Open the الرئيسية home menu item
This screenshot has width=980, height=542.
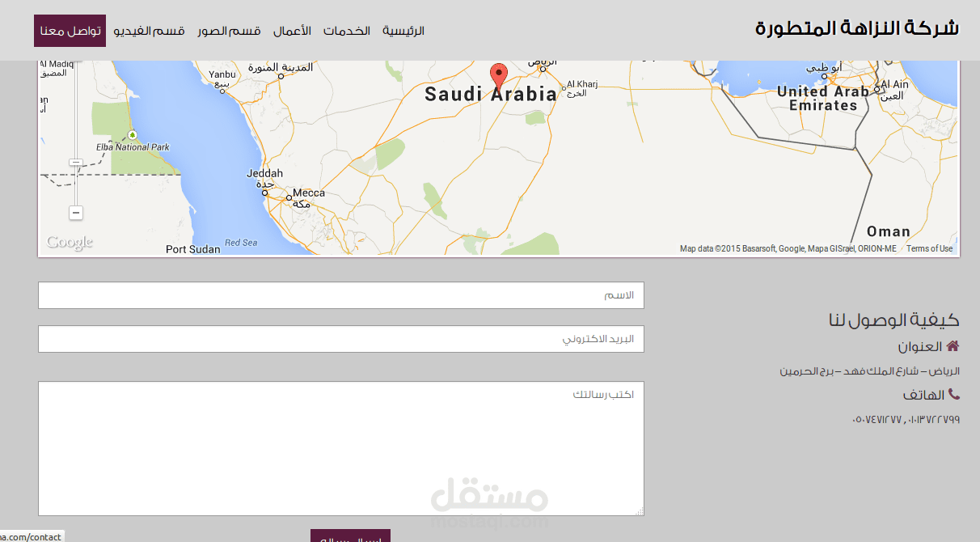pos(403,31)
